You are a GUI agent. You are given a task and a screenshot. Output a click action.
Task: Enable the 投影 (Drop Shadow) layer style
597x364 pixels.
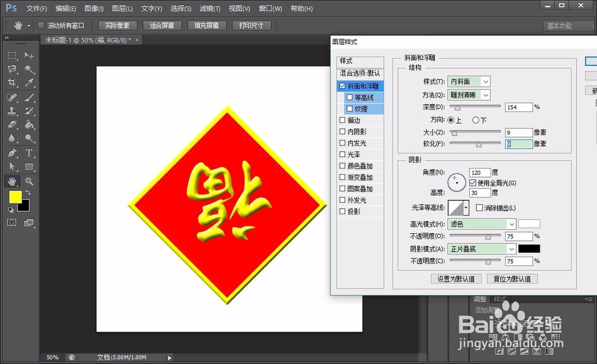(342, 211)
